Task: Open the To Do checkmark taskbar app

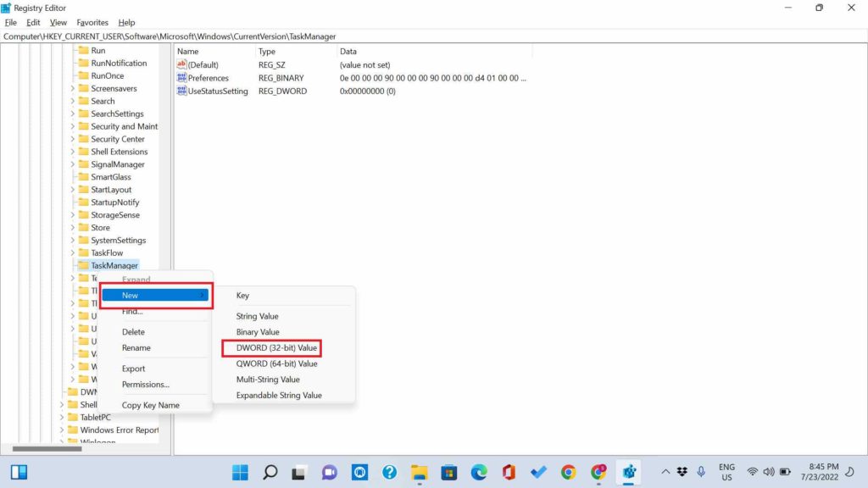Action: click(x=538, y=472)
